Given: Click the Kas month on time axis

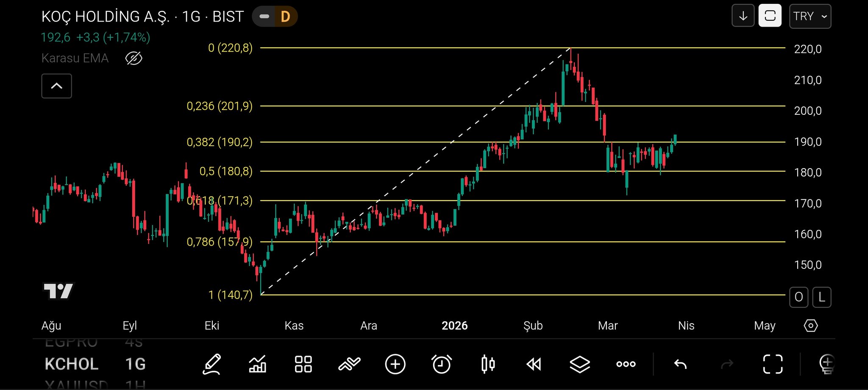Looking at the screenshot, I should [x=294, y=326].
